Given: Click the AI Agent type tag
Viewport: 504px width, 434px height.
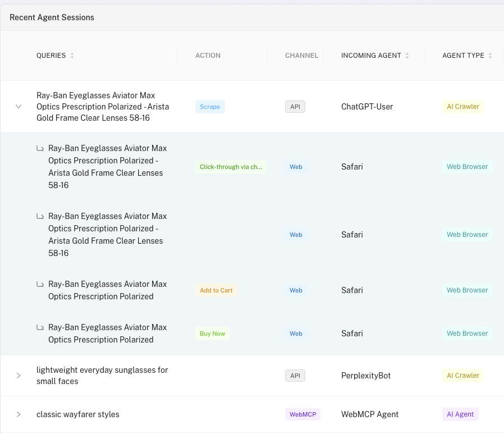Looking at the screenshot, I should point(460,414).
